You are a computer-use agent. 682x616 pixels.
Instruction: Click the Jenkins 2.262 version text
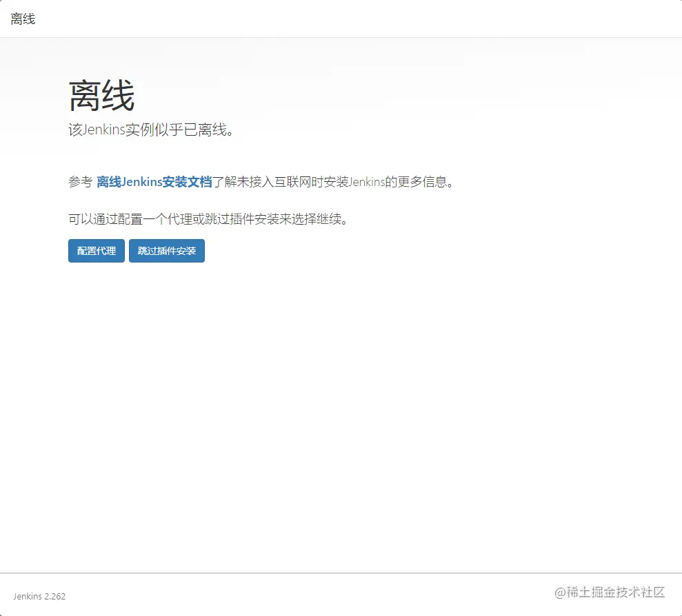pos(39,597)
